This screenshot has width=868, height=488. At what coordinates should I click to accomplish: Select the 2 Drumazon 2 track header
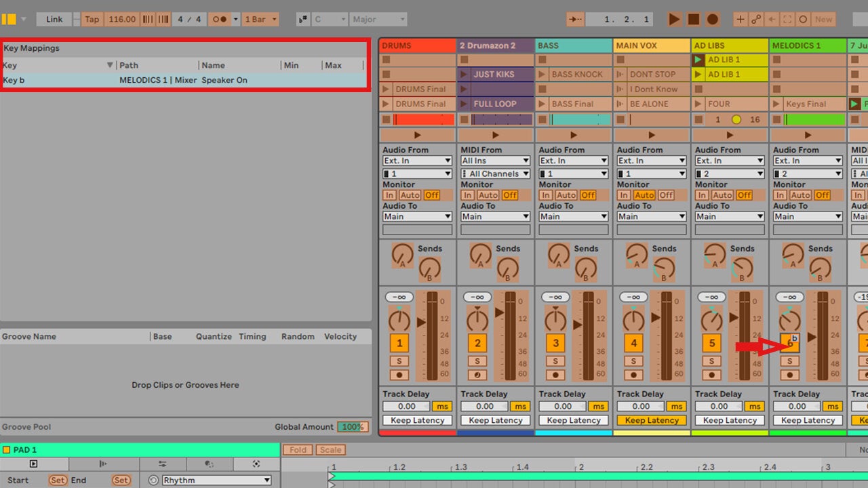pos(495,45)
